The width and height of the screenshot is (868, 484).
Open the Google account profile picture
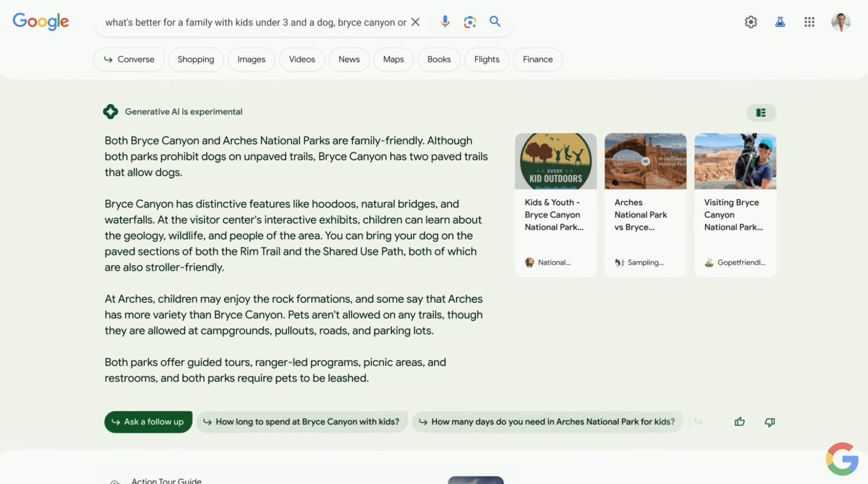click(x=840, y=22)
